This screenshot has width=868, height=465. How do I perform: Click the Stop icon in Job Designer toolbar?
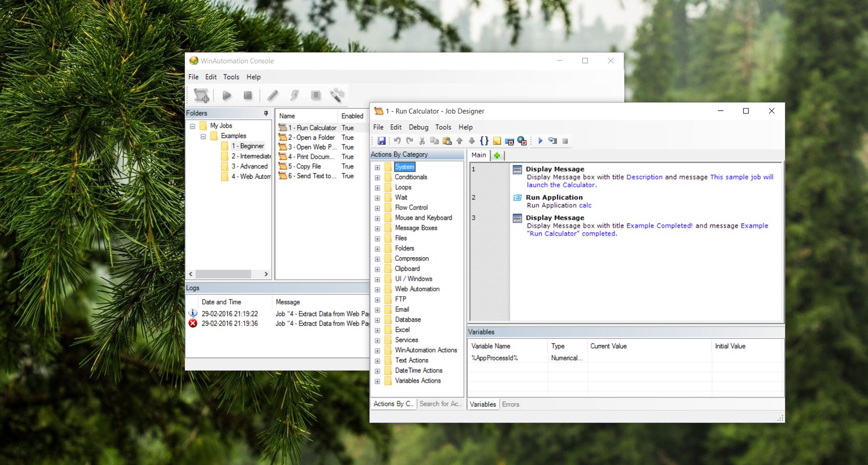(x=565, y=141)
